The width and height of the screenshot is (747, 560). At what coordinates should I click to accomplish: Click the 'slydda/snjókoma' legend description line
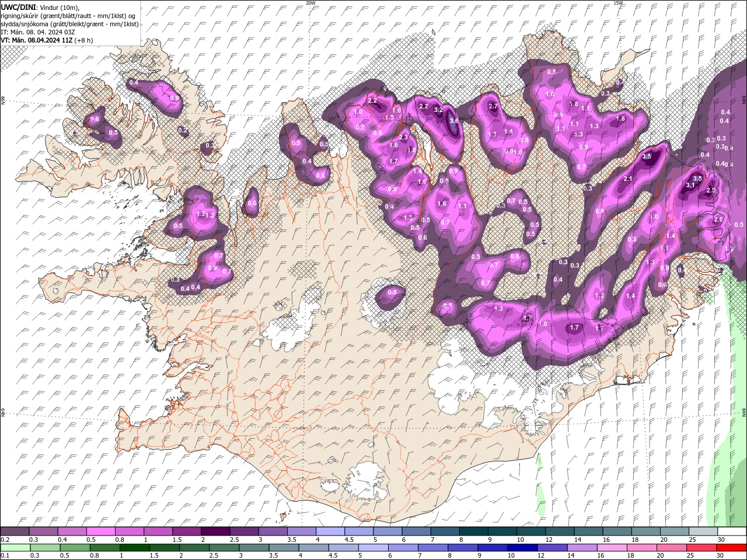pyautogui.click(x=70, y=24)
